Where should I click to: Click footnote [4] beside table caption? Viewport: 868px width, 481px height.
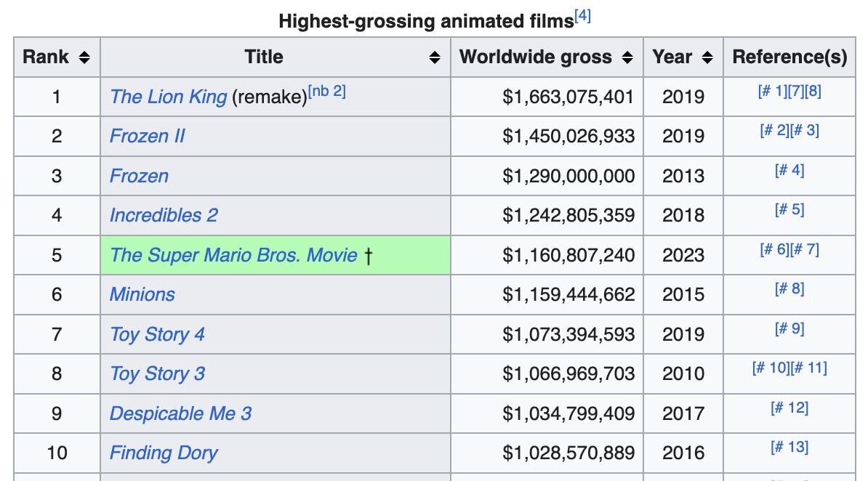[582, 17]
